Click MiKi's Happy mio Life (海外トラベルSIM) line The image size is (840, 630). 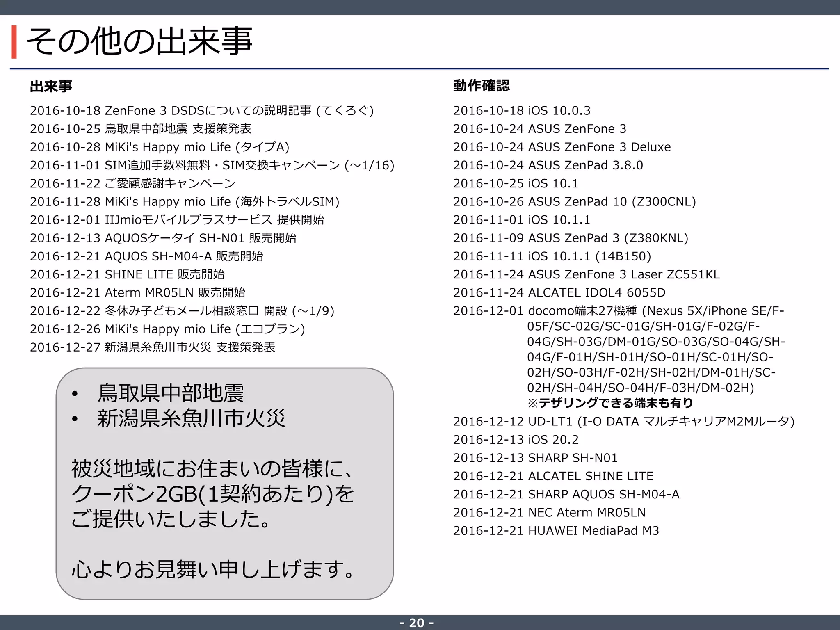tap(185, 201)
